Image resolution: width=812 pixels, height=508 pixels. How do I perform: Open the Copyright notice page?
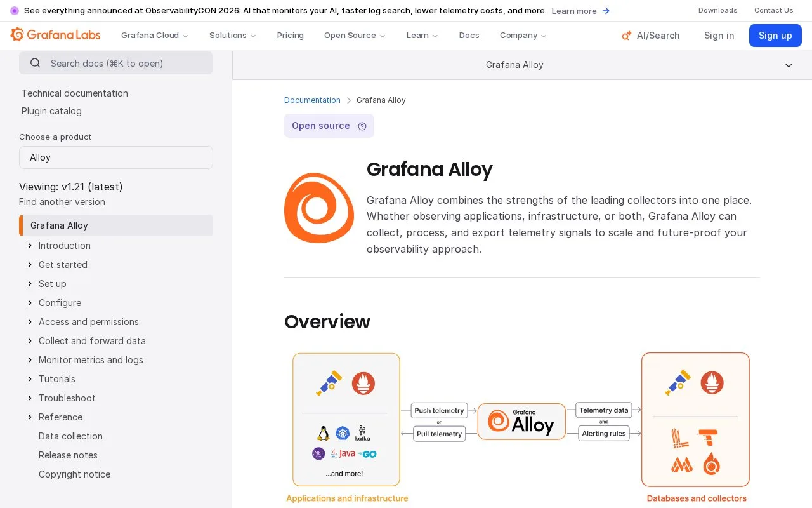(x=74, y=474)
